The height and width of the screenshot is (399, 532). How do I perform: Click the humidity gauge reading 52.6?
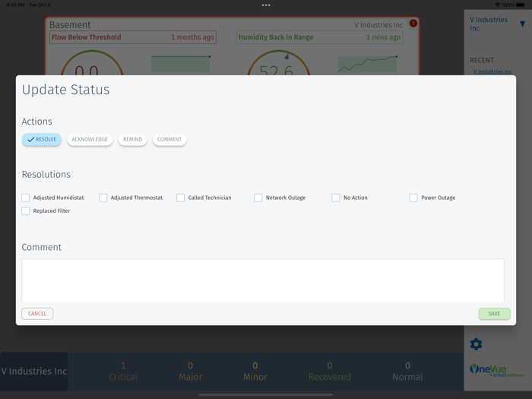click(x=279, y=63)
